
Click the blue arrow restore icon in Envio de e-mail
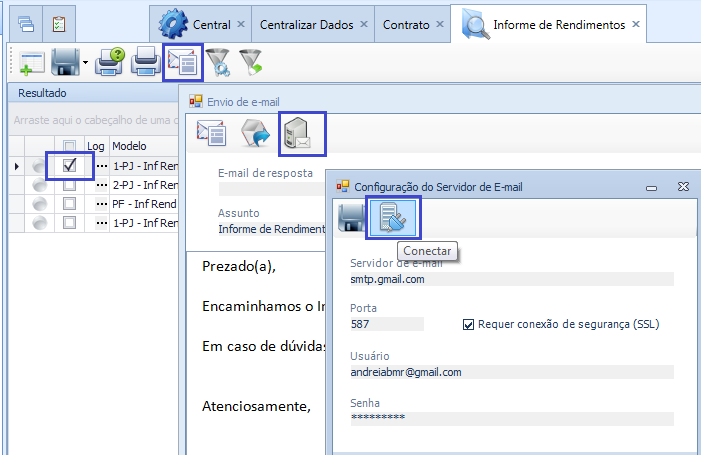pos(255,133)
